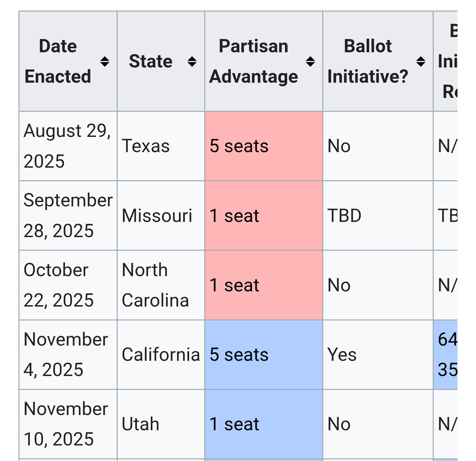
Task: Select the Missouri table cell
Action: 157,216
